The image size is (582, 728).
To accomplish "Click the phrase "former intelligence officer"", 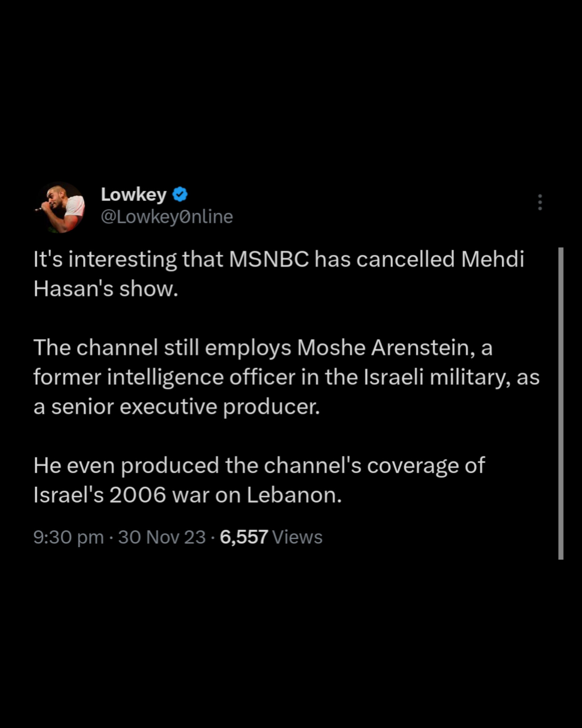I will point(164,377).
